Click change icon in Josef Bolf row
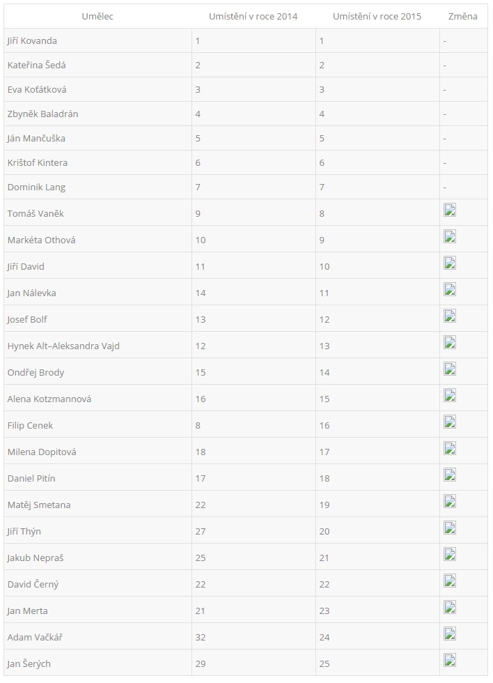This screenshot has width=493, height=683. (x=449, y=316)
